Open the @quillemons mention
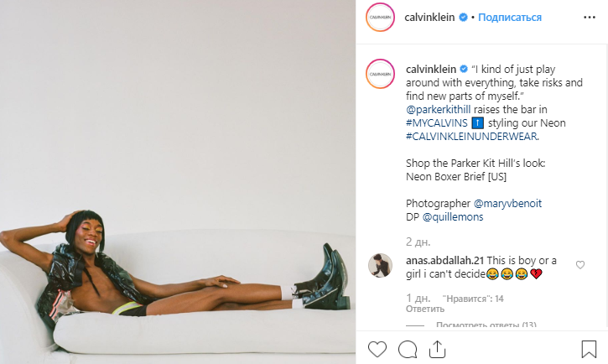The width and height of the screenshot is (608, 364). [x=453, y=217]
